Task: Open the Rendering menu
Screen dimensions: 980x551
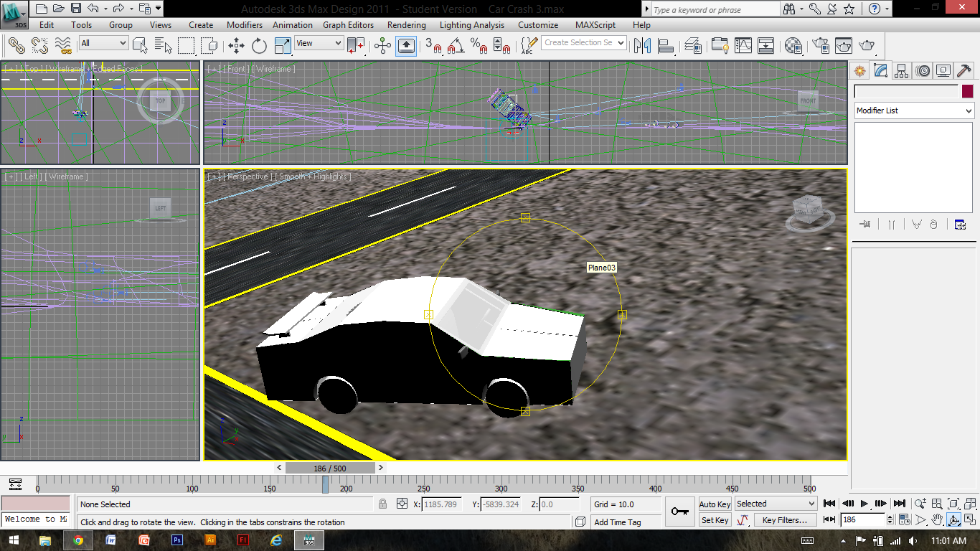Action: (x=407, y=25)
